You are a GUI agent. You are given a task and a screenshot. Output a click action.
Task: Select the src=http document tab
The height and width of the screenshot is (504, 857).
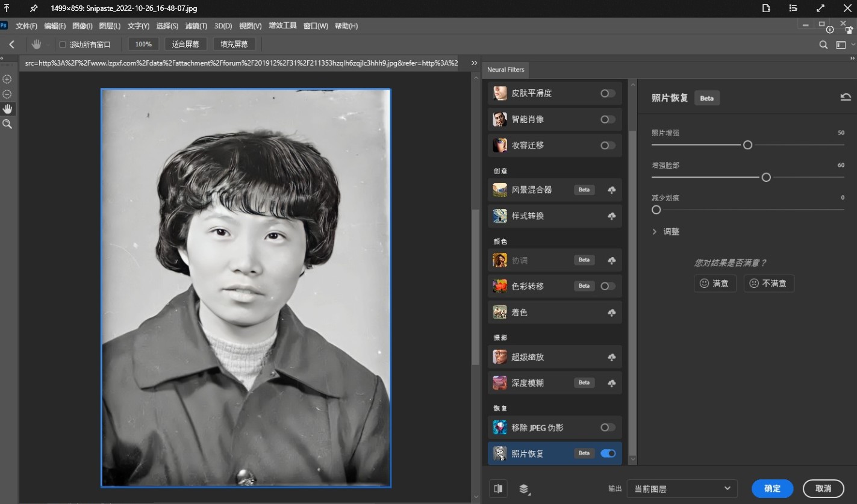[x=241, y=63]
